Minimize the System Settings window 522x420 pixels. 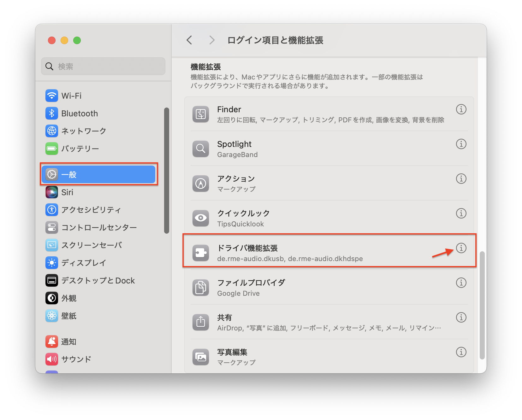64,40
